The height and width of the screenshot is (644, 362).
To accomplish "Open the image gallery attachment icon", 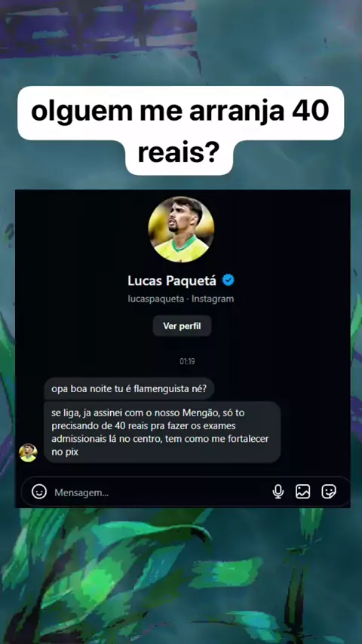I will 303,491.
